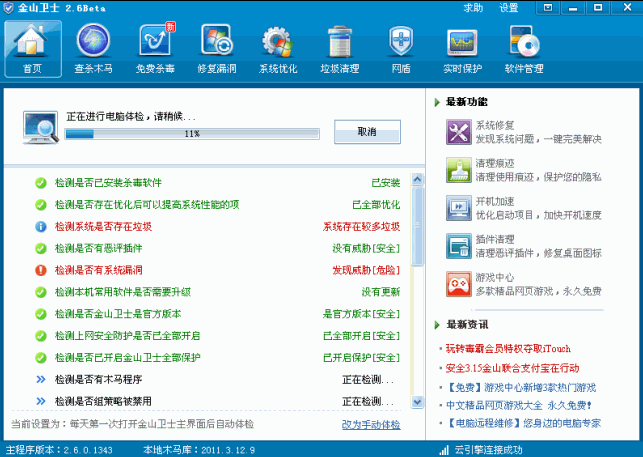Click the 已全部优化 result text
Viewport: 643px width, 457px height.
pos(376,205)
